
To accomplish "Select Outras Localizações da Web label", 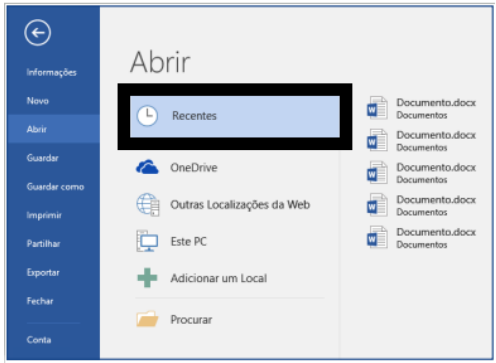I will click(240, 204).
